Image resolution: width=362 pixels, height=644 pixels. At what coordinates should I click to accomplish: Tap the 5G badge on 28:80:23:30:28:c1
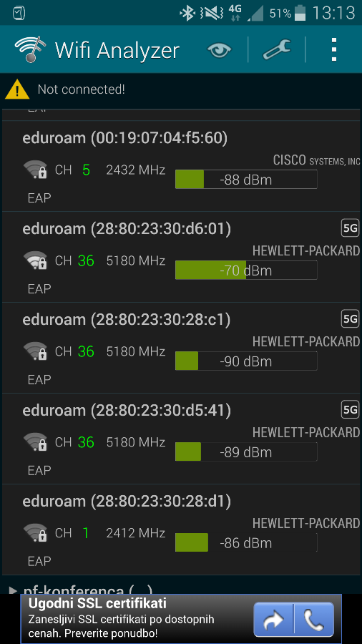(x=350, y=318)
